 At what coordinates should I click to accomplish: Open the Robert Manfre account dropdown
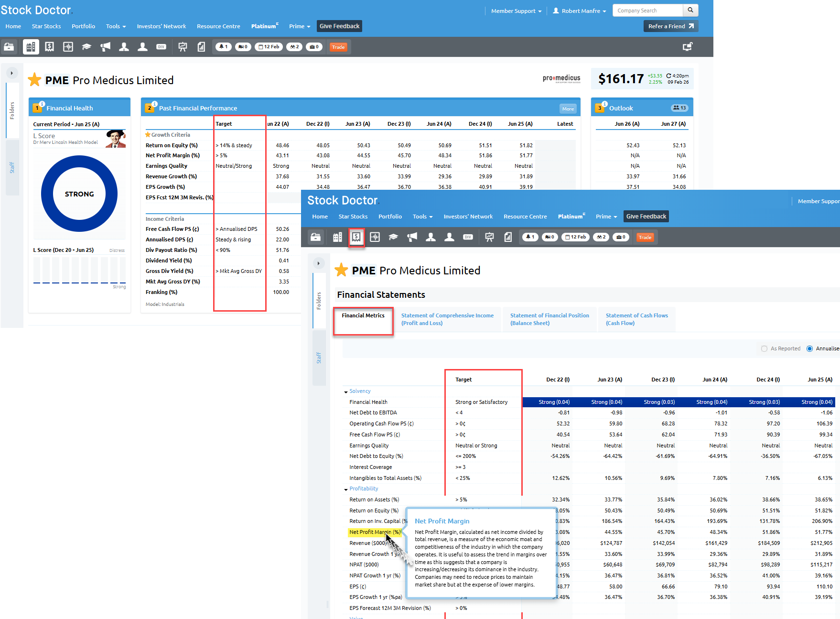(x=580, y=11)
